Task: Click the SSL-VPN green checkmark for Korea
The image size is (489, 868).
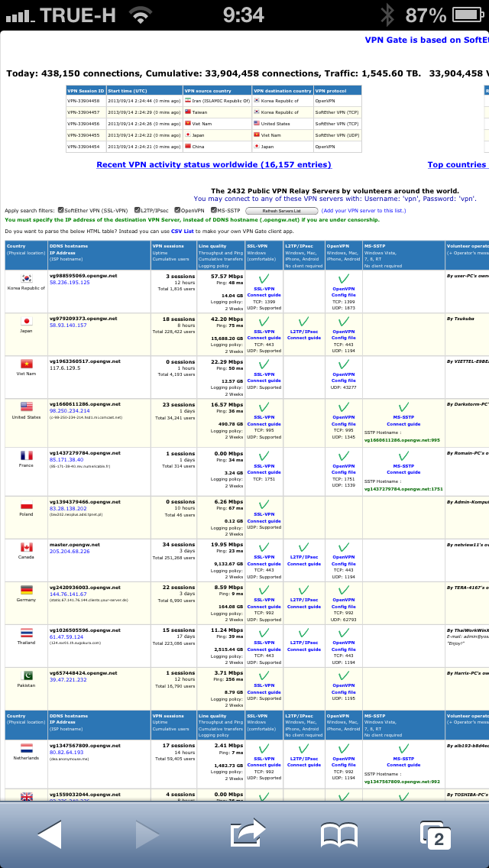Action: [264, 279]
